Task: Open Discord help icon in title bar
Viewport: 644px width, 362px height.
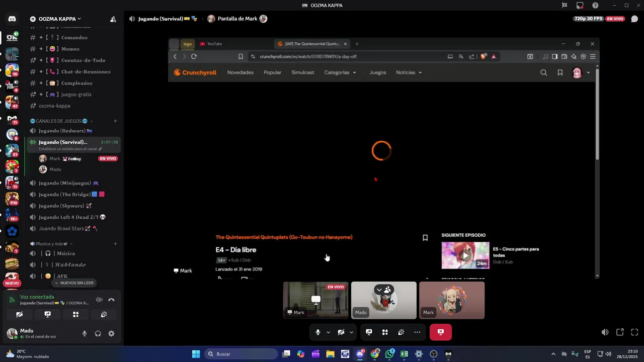Action: tap(596, 6)
